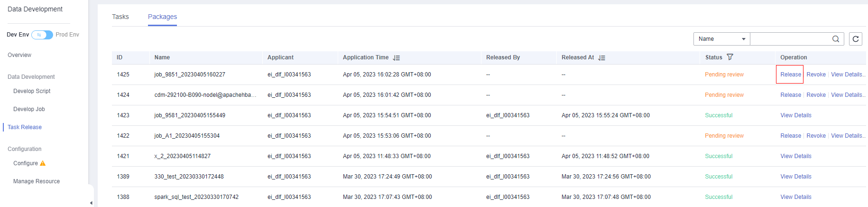Open the Overview page
This screenshot has height=207, width=868.
[19, 55]
